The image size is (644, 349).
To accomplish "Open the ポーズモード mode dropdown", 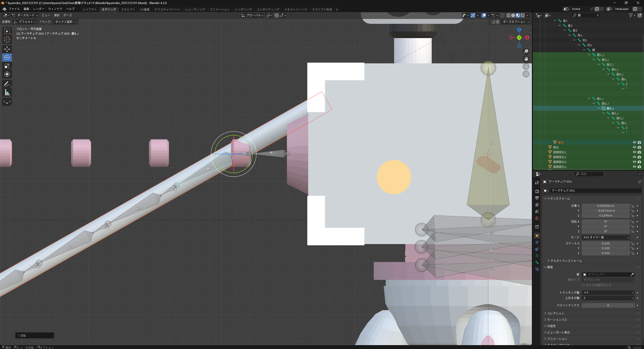I will click(25, 15).
